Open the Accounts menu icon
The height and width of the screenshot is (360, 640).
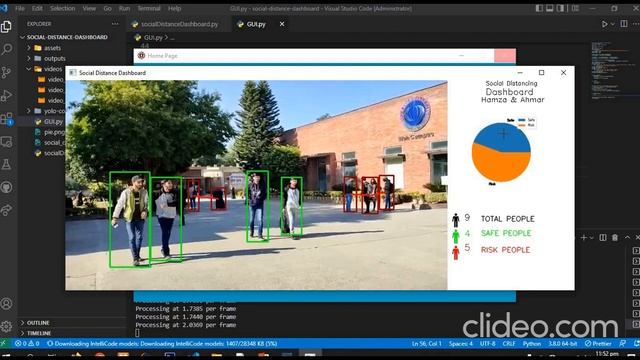(x=6, y=304)
